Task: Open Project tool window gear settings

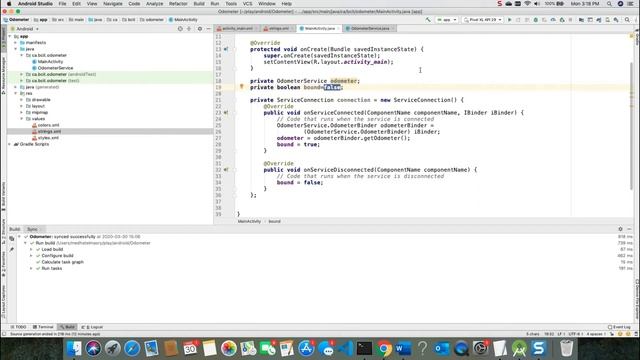Action: pos(200,29)
